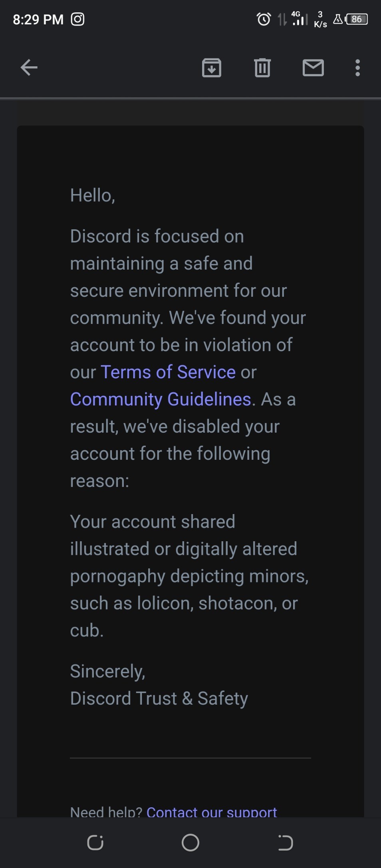This screenshot has width=381, height=868.
Task: Open the three-dot more options menu
Action: coord(357,68)
